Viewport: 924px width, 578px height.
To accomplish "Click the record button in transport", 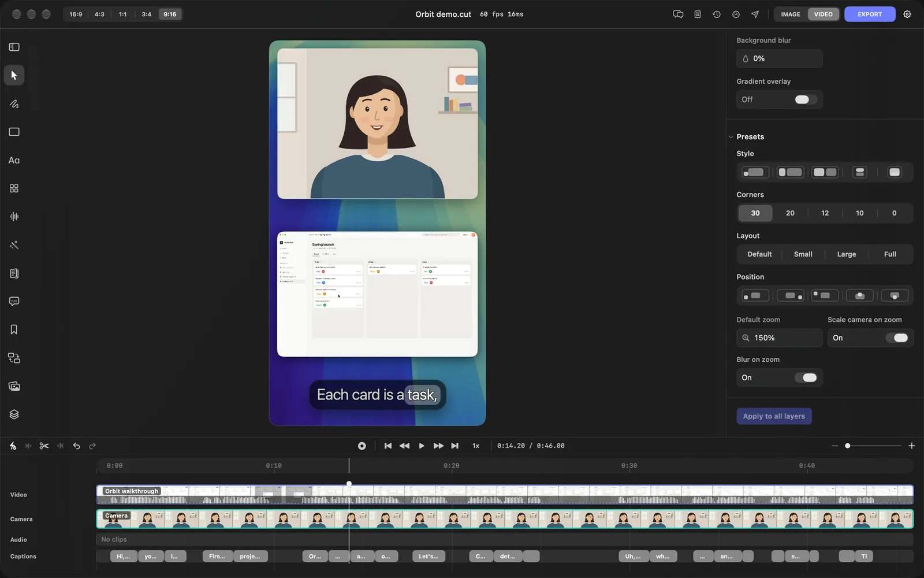I will (362, 446).
